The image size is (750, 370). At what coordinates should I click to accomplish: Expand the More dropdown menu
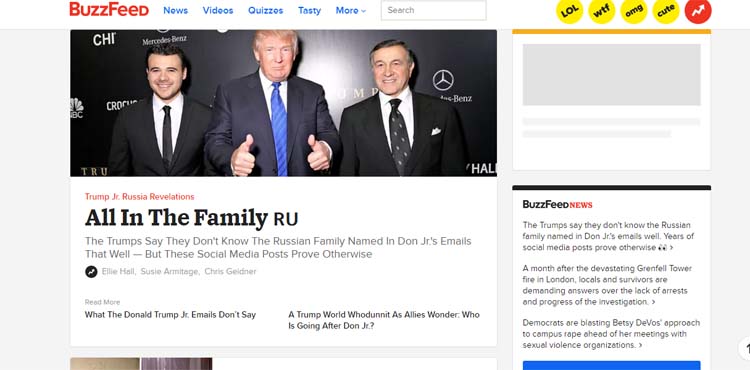351,11
